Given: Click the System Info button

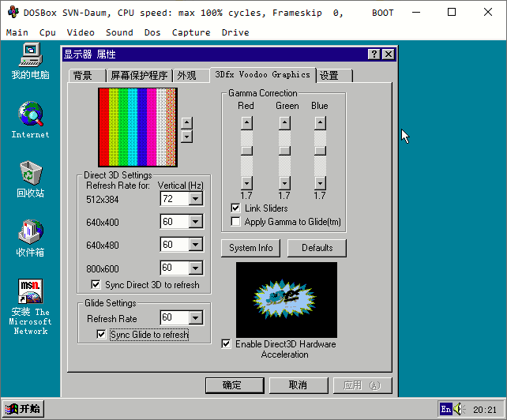Looking at the screenshot, I should (250, 248).
